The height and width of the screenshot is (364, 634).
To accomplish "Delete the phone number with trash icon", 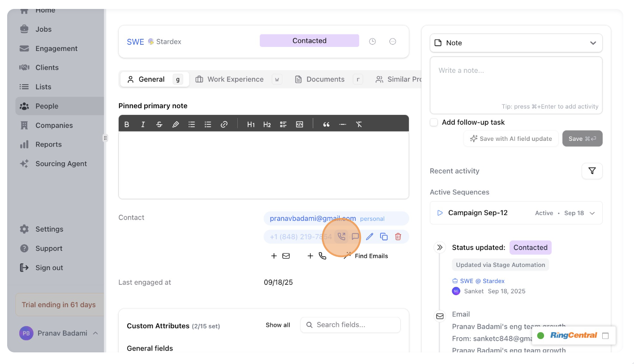I will pyautogui.click(x=398, y=237).
